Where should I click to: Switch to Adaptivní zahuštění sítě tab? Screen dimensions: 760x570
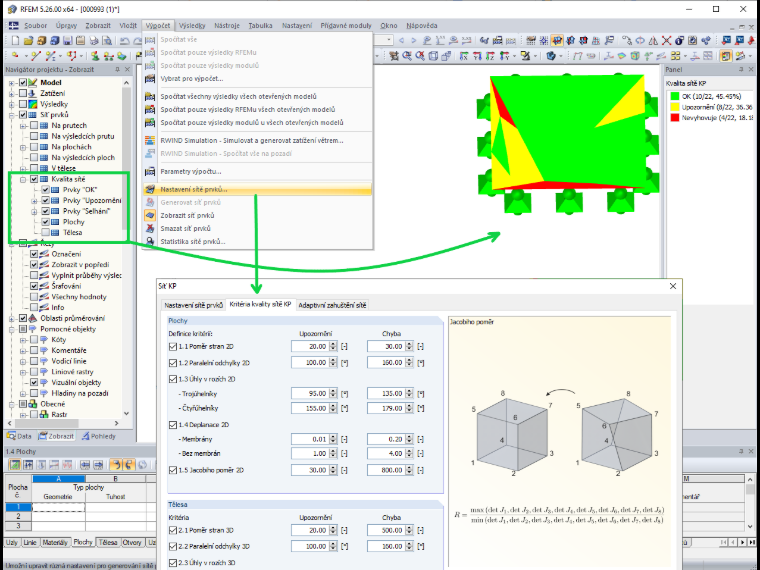coord(332,305)
